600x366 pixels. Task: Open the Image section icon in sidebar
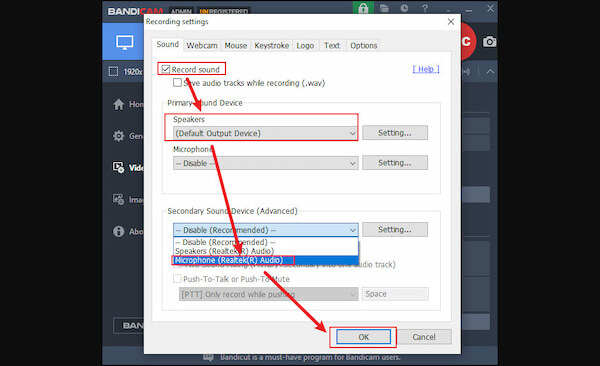[x=118, y=199]
